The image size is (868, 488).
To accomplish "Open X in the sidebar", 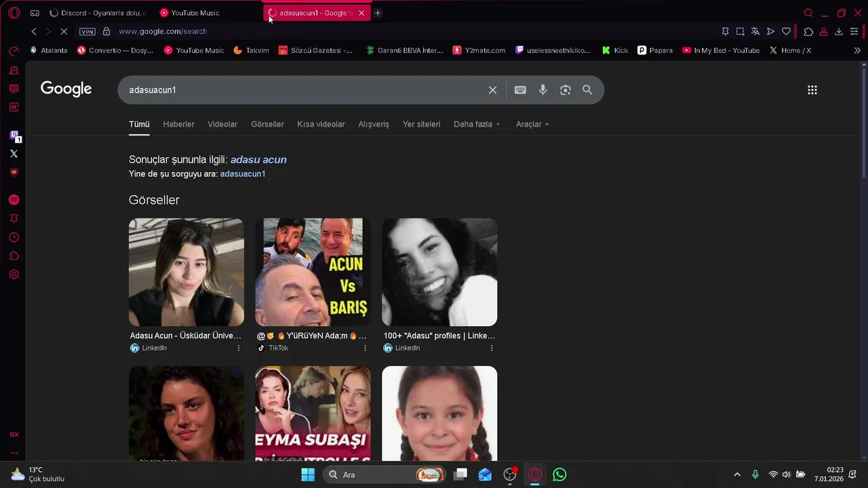I will [x=14, y=154].
